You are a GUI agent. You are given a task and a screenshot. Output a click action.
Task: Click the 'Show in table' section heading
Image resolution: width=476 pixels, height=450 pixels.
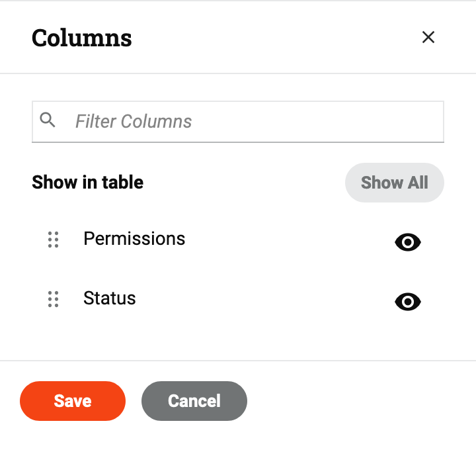87,182
